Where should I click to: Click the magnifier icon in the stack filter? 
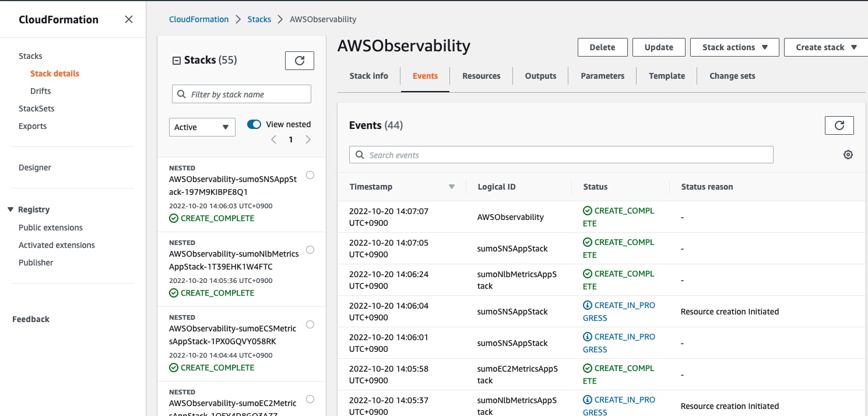point(182,94)
